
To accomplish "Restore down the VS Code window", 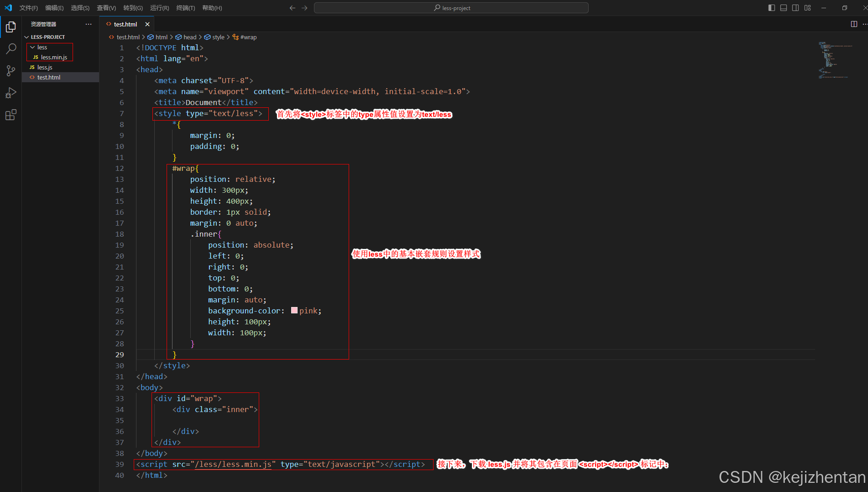I will pyautogui.click(x=845, y=8).
